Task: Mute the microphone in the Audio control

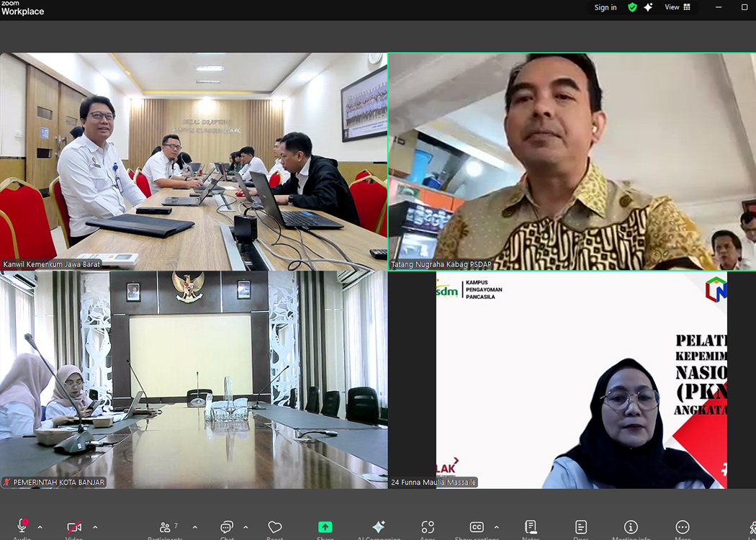Action: coord(22,528)
